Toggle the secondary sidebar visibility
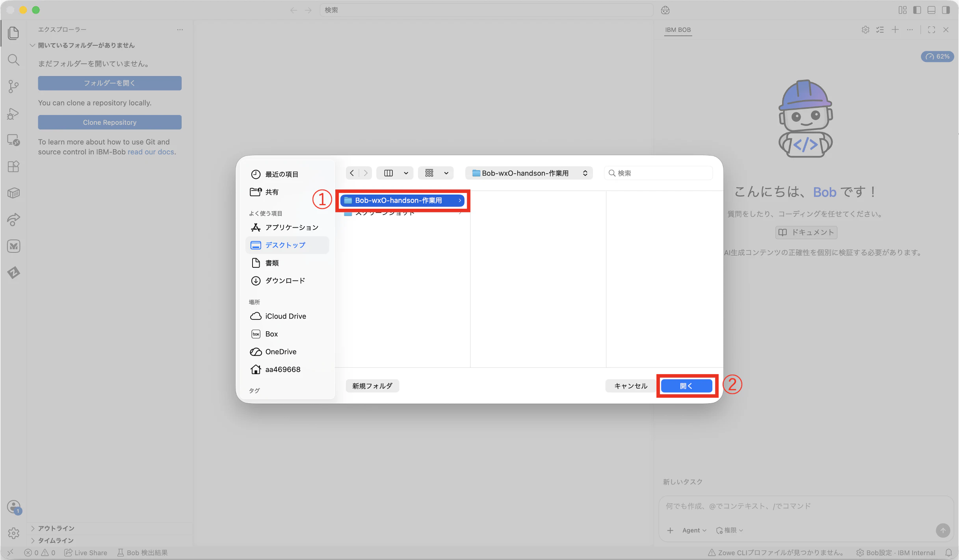 tap(946, 10)
